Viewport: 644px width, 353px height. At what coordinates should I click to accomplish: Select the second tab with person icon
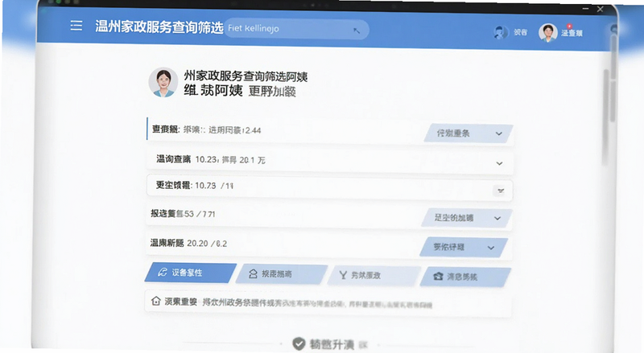point(281,273)
